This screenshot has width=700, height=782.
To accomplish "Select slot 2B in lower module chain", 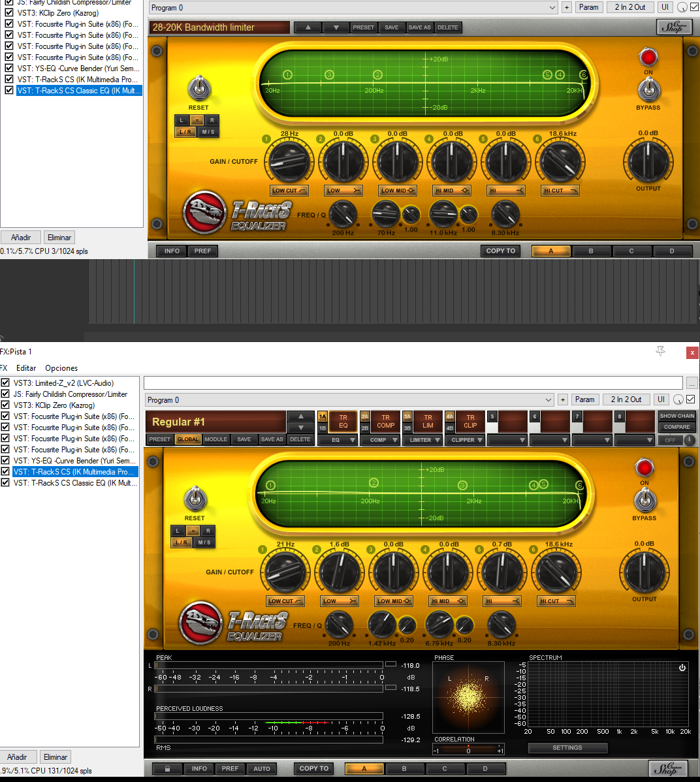I will [365, 428].
